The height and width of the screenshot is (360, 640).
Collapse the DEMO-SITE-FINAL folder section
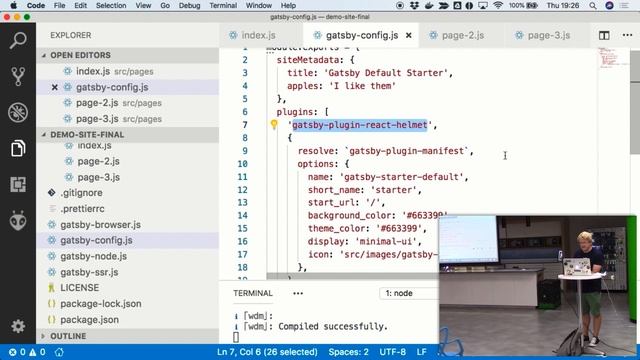(x=127, y=134)
